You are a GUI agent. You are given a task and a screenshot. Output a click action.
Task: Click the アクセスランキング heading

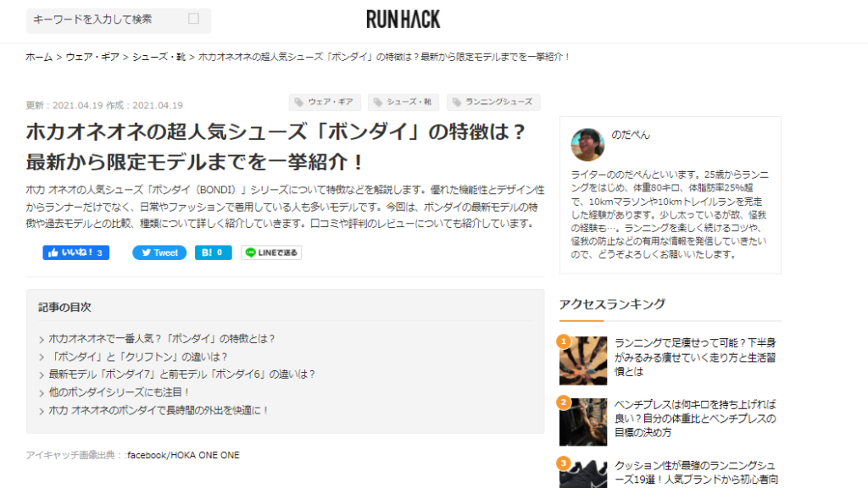(612, 304)
